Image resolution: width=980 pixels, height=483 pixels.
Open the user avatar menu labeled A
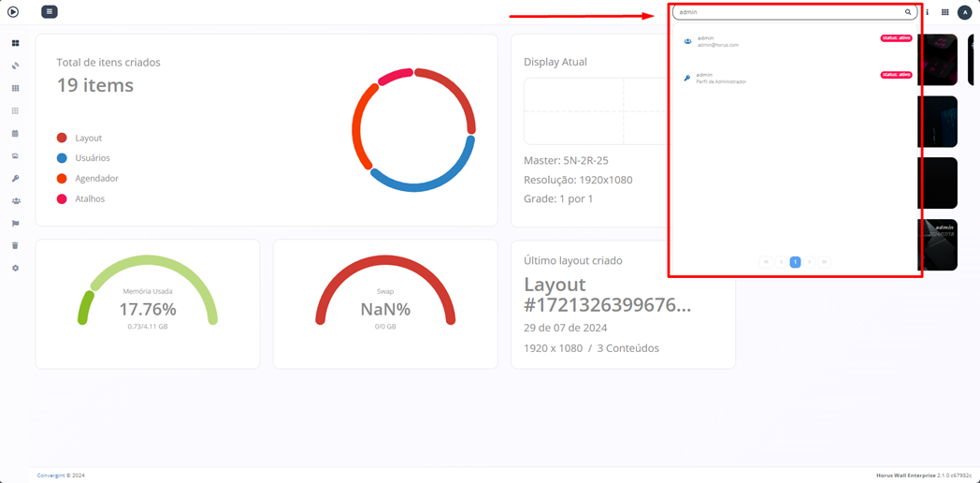(965, 12)
